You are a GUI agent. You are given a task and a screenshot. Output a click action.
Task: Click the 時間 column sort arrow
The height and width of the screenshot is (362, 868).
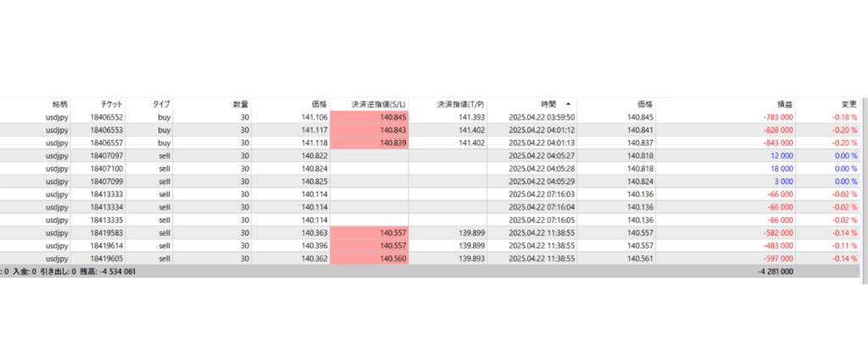(568, 104)
